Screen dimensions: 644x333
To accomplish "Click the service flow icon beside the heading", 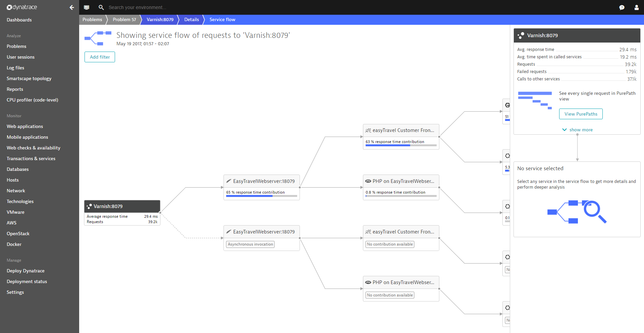I will pos(98,38).
